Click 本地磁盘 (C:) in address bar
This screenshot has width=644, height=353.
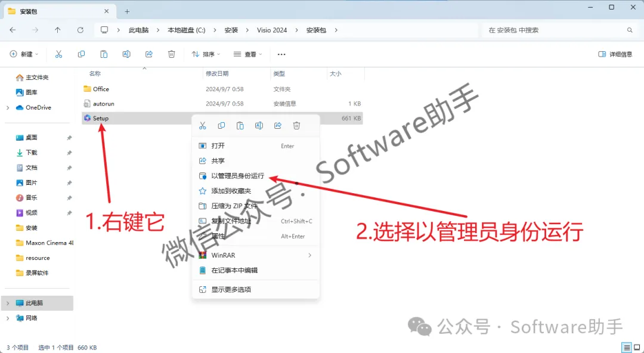[x=187, y=30]
